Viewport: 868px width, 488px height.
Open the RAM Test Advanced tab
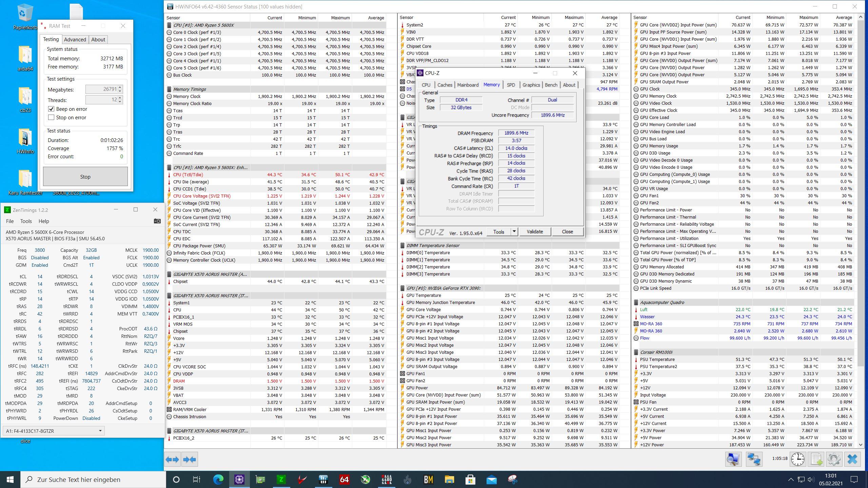75,39
